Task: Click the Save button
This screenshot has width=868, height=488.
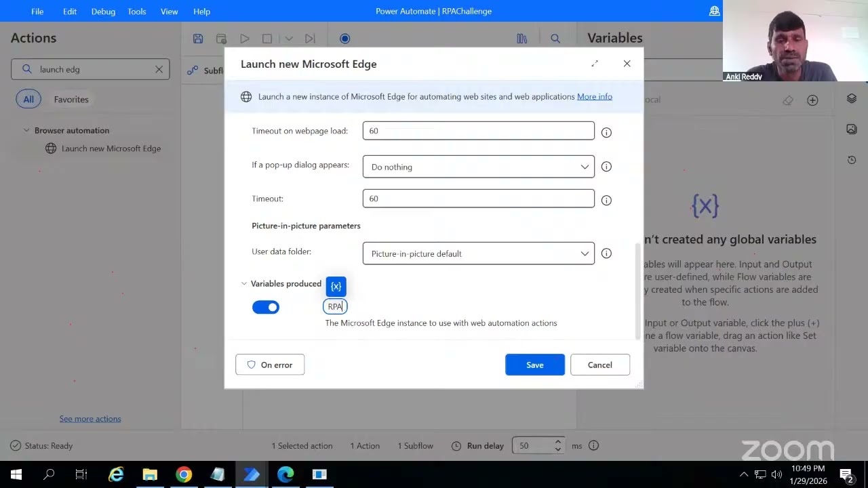Action: (534, 365)
